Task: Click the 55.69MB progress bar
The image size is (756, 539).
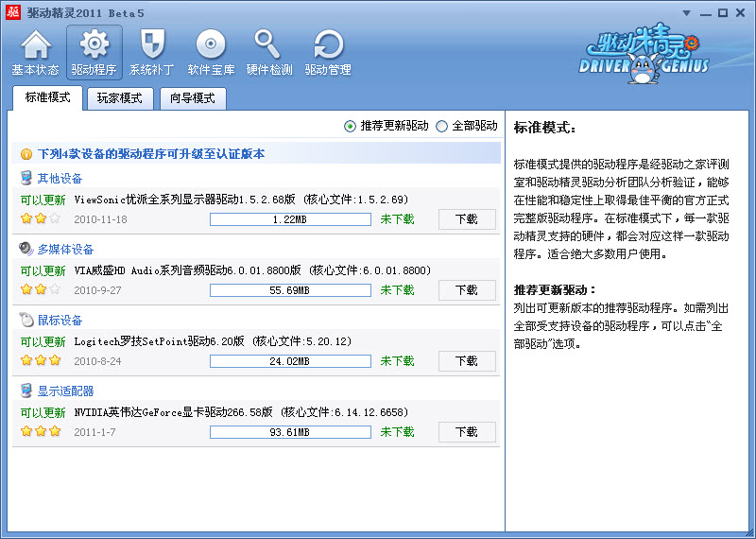Action: [290, 290]
